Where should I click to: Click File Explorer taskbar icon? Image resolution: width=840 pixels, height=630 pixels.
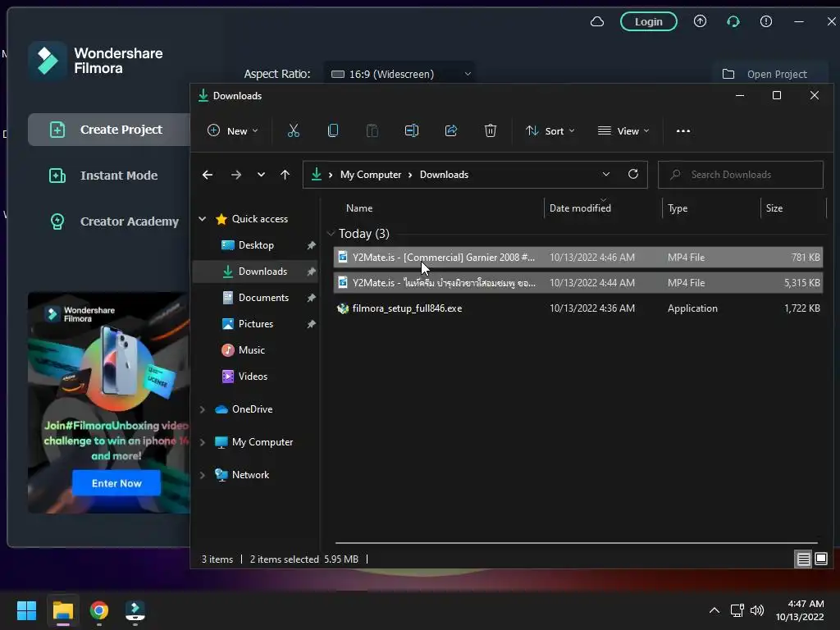62,610
